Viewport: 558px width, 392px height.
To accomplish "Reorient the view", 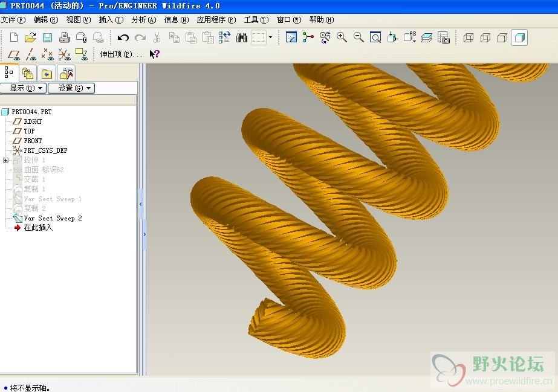I will [x=392, y=37].
